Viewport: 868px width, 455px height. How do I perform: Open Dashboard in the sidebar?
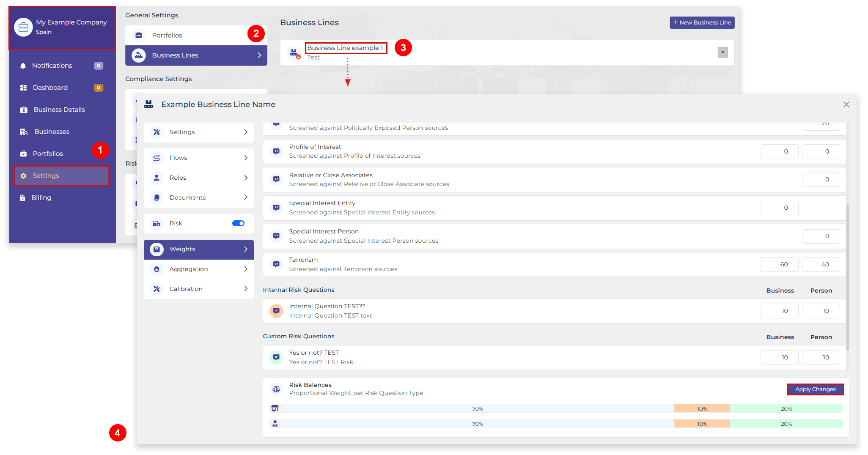[x=62, y=88]
